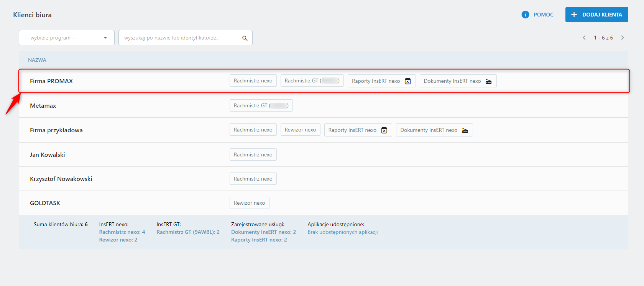Open Raporty InsERT nexo for Firma PROMAX
The width and height of the screenshot is (644, 286).
pyautogui.click(x=382, y=81)
